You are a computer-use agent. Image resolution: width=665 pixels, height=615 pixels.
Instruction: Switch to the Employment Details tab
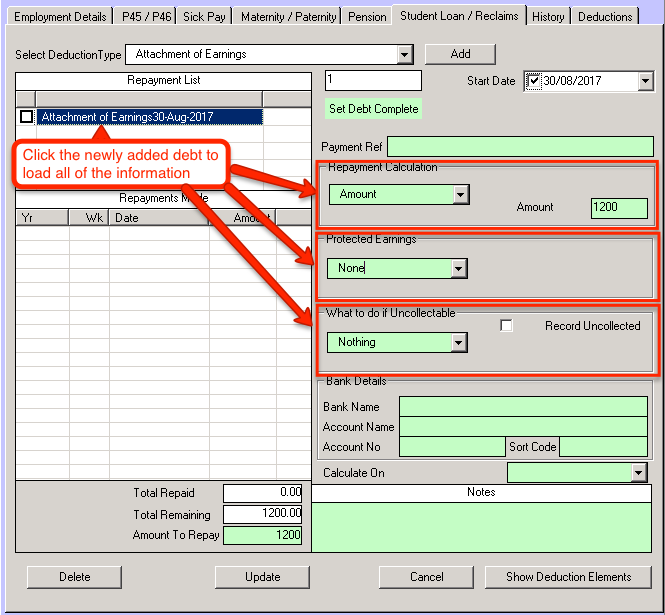[59, 16]
